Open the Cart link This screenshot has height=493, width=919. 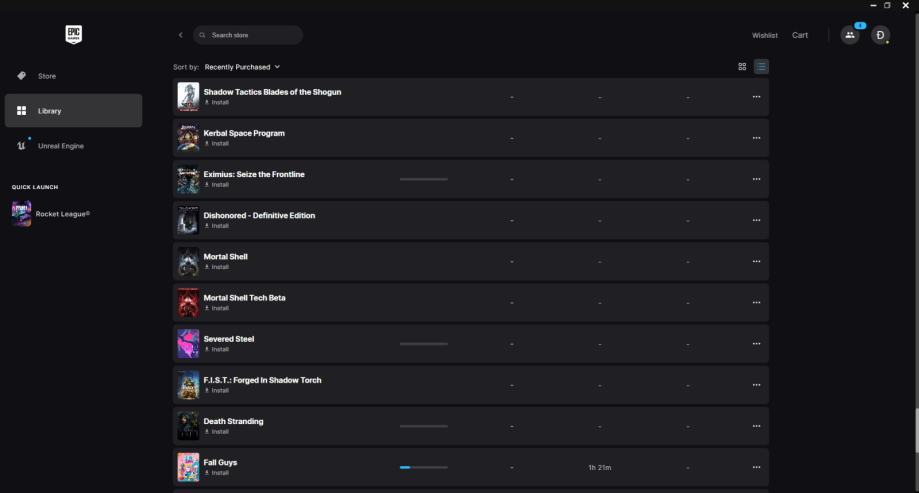(800, 35)
